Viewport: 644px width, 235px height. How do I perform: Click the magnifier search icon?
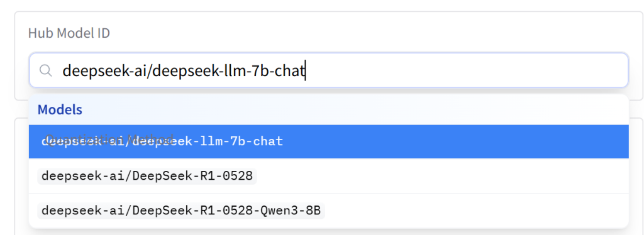tap(45, 70)
